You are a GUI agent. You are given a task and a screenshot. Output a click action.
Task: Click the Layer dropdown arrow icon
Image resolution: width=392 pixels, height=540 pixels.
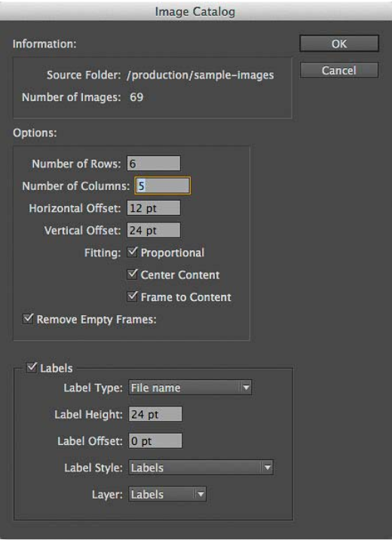[201, 495]
